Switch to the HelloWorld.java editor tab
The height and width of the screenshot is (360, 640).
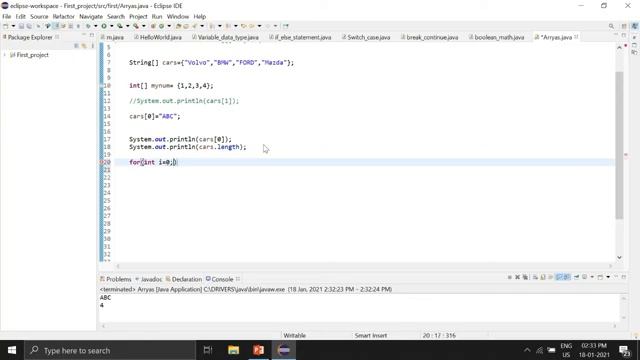[158, 37]
